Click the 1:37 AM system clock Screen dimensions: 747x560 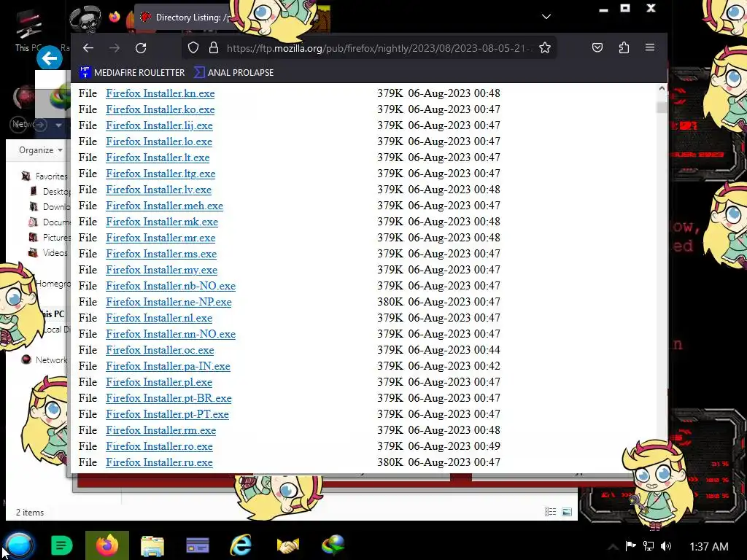(x=709, y=547)
